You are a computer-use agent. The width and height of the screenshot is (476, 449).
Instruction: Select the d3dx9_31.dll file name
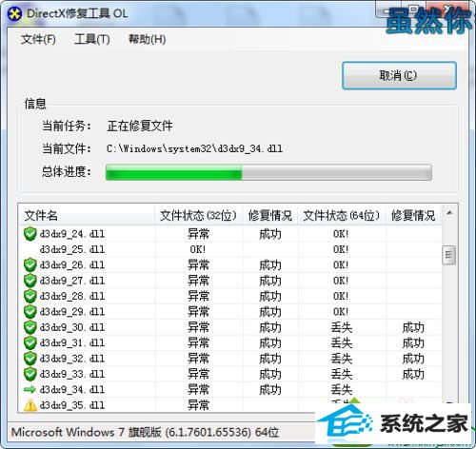[x=72, y=342]
